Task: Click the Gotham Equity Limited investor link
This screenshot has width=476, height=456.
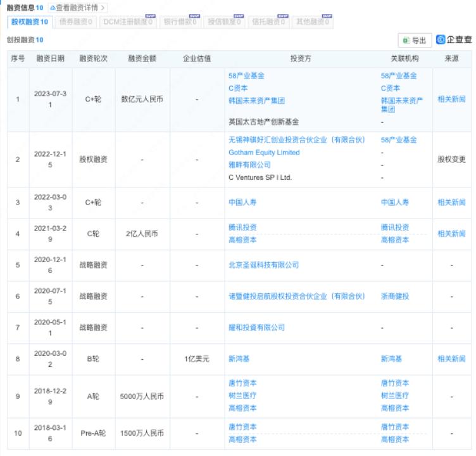Action: coord(264,153)
